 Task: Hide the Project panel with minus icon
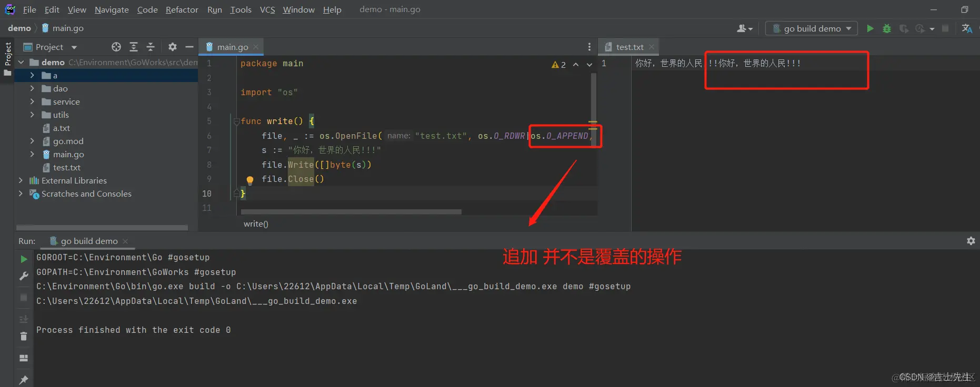(189, 47)
